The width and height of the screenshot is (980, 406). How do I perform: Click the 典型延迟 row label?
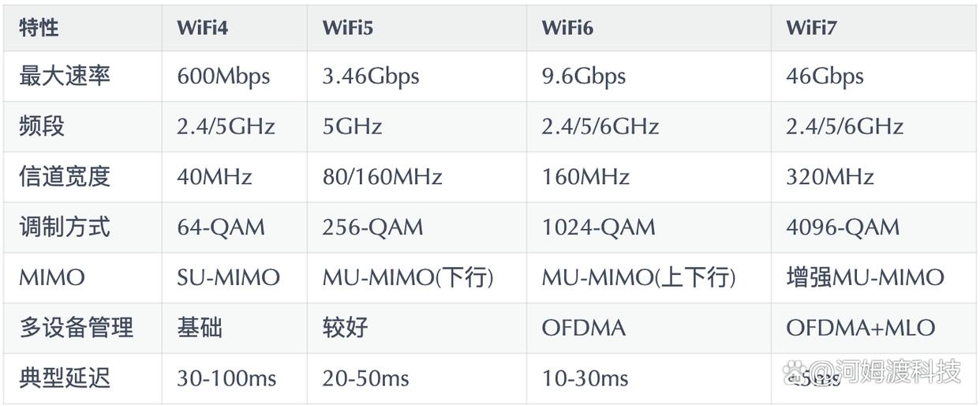[65, 379]
